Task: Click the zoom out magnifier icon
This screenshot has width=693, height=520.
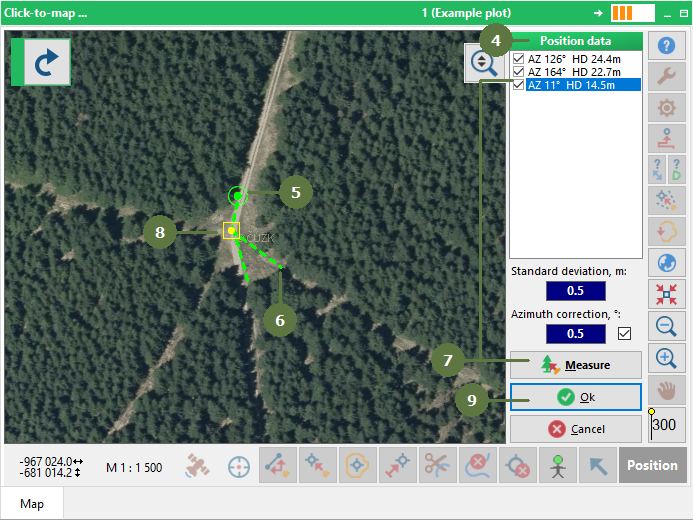Action: click(666, 326)
